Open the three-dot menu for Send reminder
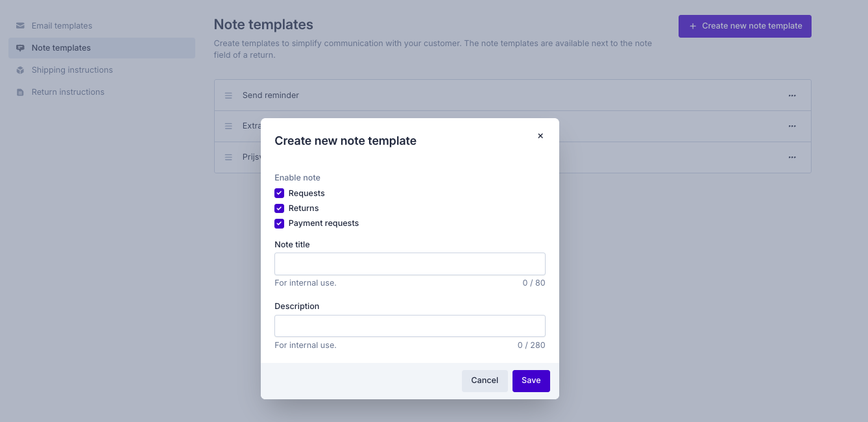The width and height of the screenshot is (868, 422). [x=792, y=95]
